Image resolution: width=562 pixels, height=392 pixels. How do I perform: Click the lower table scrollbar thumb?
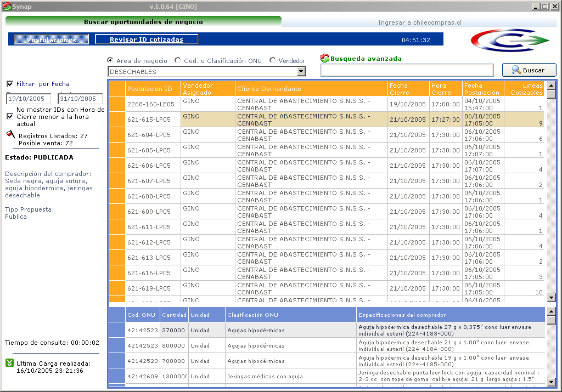click(552, 320)
